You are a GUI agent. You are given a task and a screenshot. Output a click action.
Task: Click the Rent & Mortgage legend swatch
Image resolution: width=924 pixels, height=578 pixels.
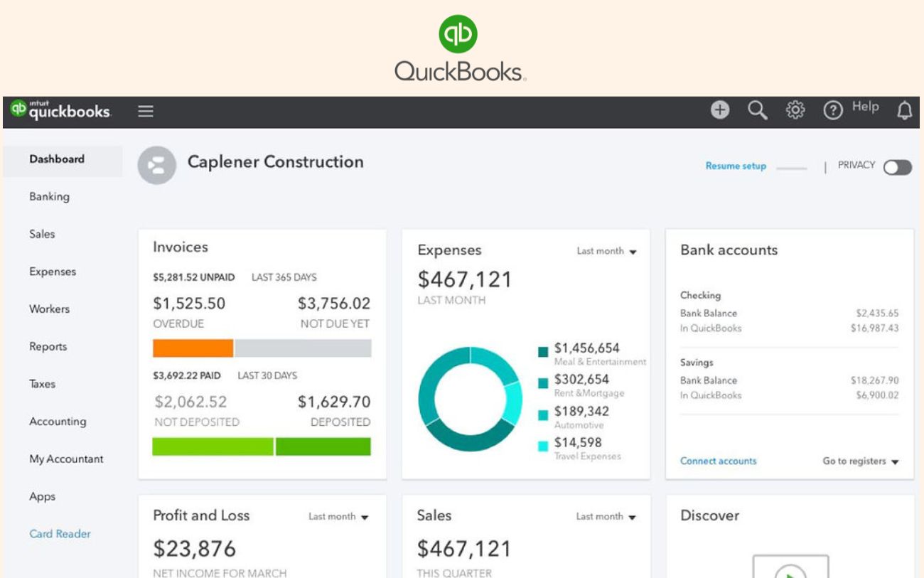tap(543, 383)
